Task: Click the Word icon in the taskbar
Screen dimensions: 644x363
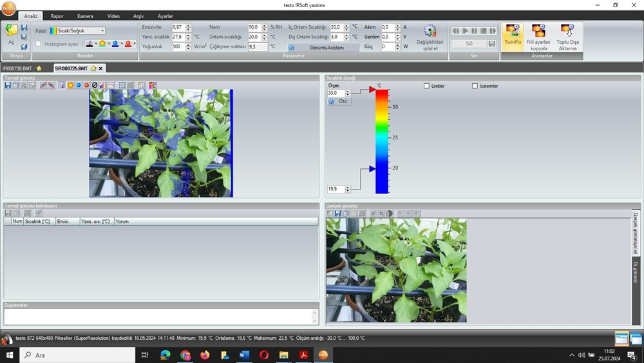Action: [244, 355]
